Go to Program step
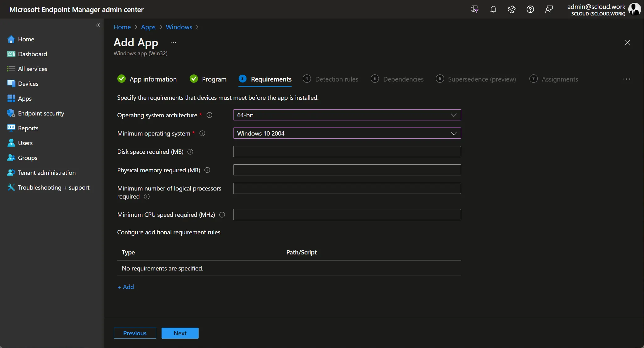The width and height of the screenshot is (644, 348). [x=208, y=79]
